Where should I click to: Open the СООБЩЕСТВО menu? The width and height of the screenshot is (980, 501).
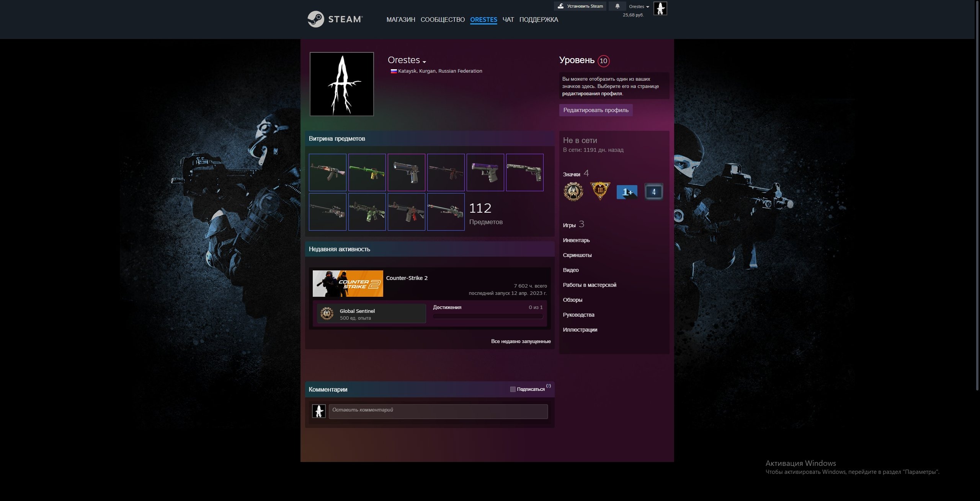(x=443, y=20)
